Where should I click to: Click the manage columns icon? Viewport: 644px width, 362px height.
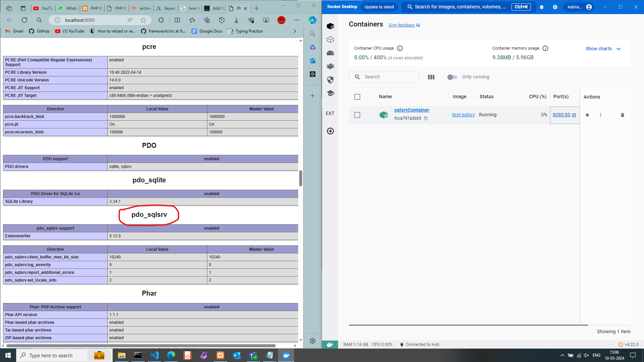point(431,77)
